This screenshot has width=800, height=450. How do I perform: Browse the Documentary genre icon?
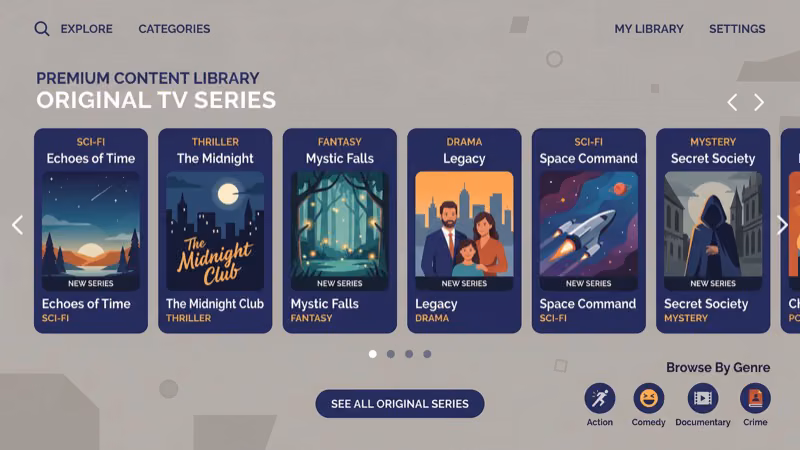tap(703, 398)
